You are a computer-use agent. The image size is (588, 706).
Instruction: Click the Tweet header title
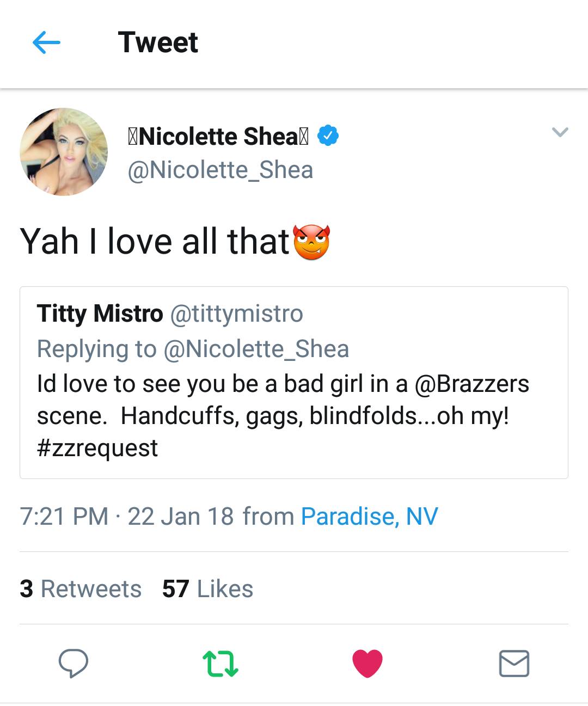[158, 42]
